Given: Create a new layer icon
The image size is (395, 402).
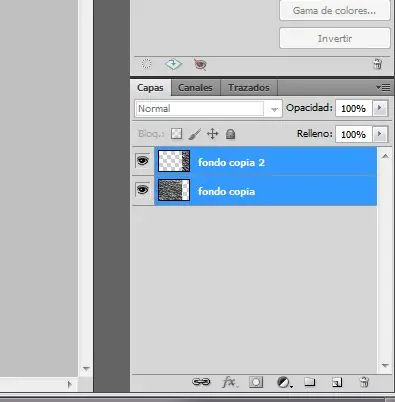Looking at the screenshot, I should [x=337, y=382].
